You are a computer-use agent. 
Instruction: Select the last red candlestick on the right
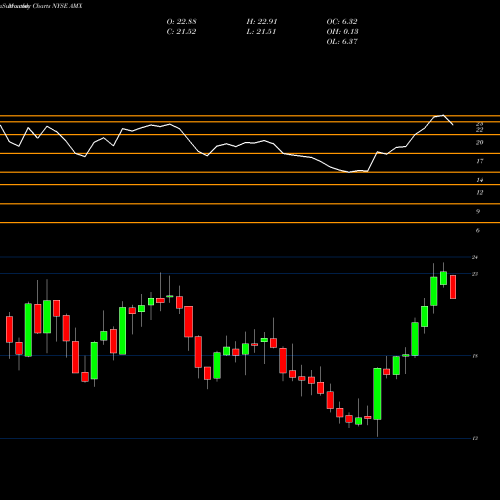tap(453, 287)
